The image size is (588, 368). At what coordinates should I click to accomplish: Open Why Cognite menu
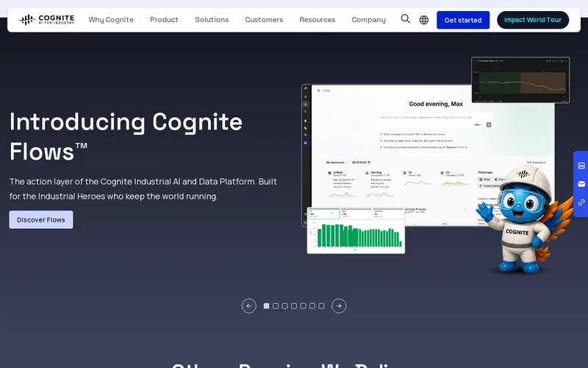pos(111,20)
